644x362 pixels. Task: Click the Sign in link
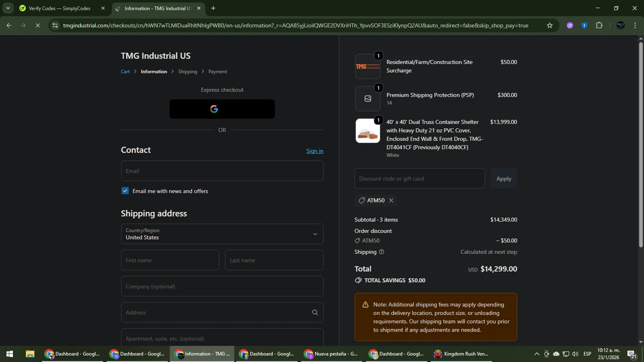(315, 151)
